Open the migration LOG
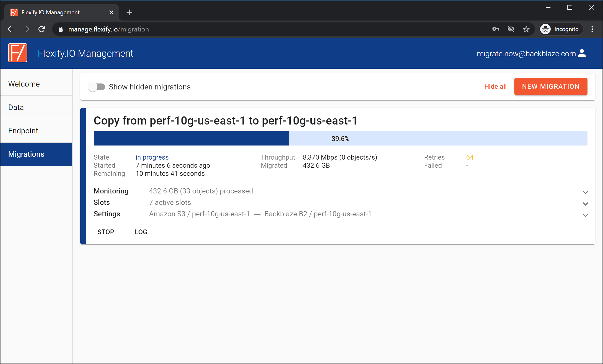 point(141,232)
